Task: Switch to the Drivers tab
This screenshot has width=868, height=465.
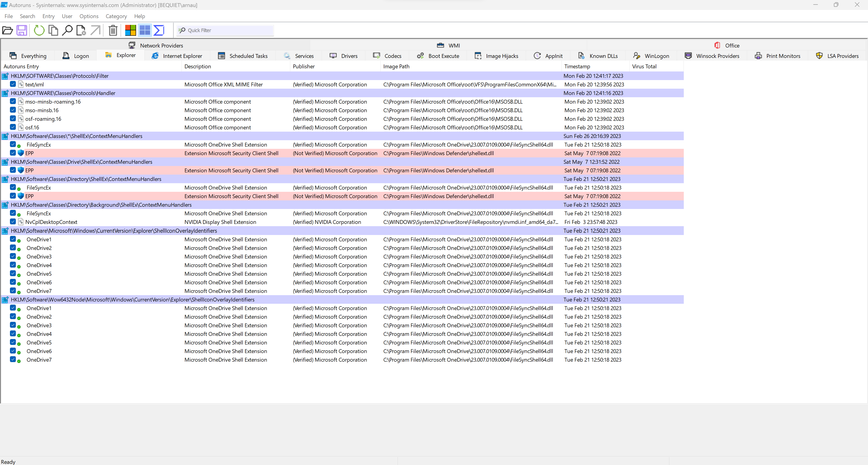Action: (x=344, y=56)
